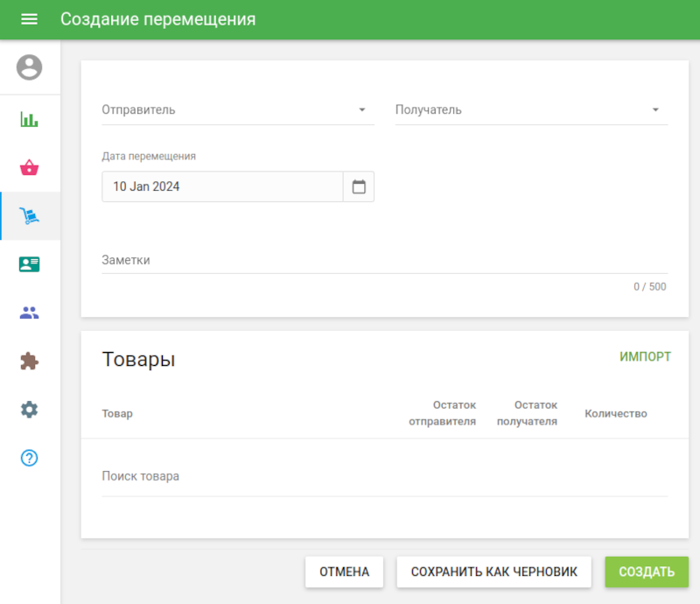Image resolution: width=700 pixels, height=604 pixels.
Task: Open the transfers hand-truck icon
Action: 29,214
